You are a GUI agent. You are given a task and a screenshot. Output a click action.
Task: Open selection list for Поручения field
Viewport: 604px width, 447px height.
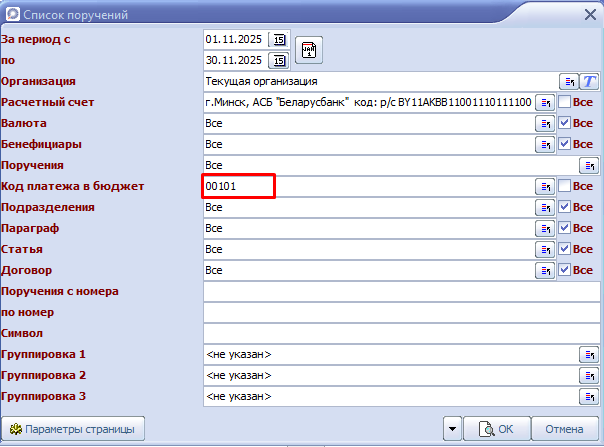(x=589, y=165)
